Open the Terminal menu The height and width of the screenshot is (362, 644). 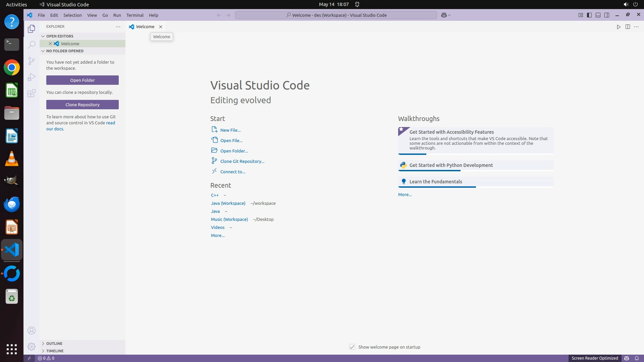pyautogui.click(x=135, y=15)
